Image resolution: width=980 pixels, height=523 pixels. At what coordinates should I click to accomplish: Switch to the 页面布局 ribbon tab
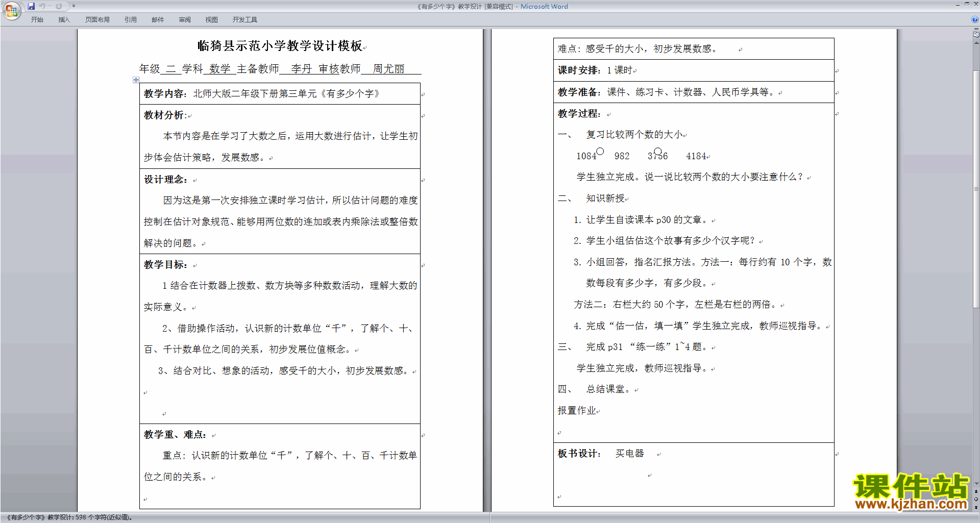tap(97, 20)
